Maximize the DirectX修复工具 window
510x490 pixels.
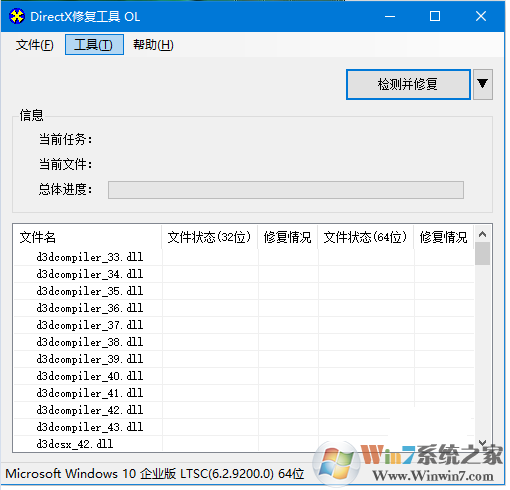(435, 16)
